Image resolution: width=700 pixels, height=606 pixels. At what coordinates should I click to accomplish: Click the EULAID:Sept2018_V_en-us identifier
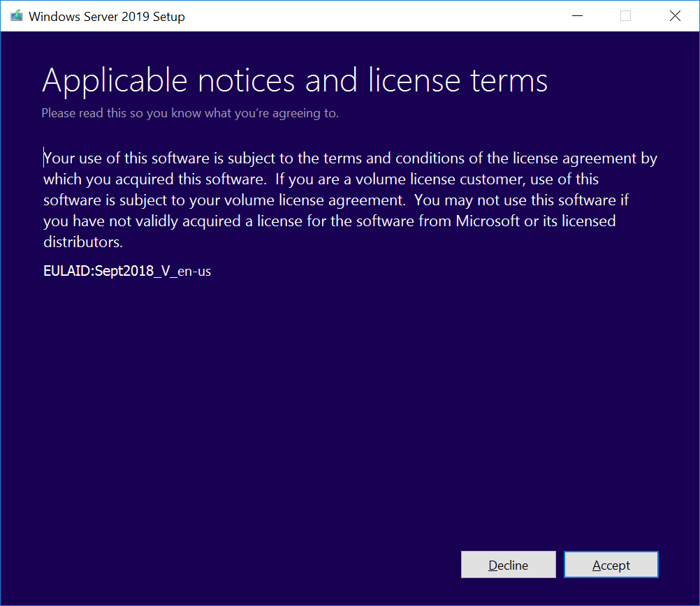pos(127,272)
